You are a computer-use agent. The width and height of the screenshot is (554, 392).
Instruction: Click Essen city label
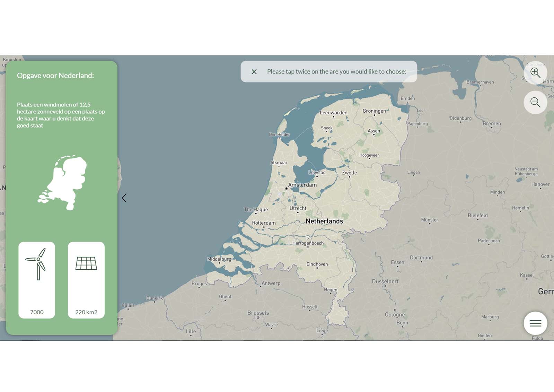click(397, 262)
